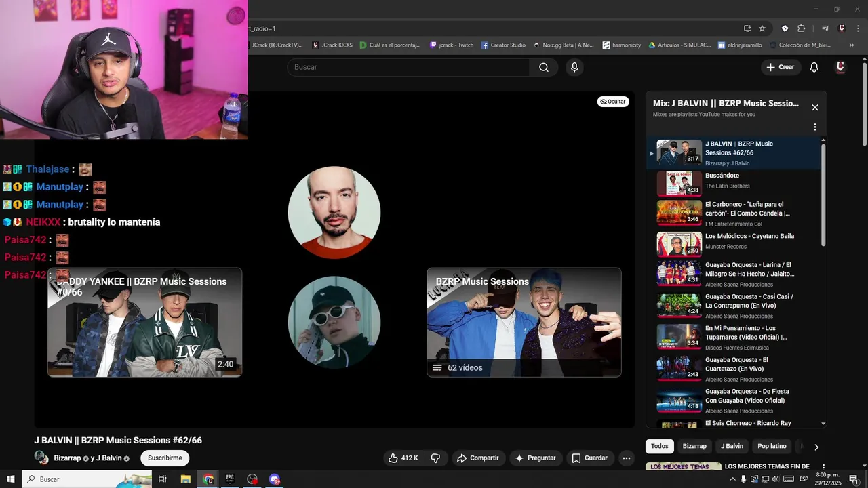The image size is (868, 488).
Task: Click the Windows Start button
Action: [11, 479]
